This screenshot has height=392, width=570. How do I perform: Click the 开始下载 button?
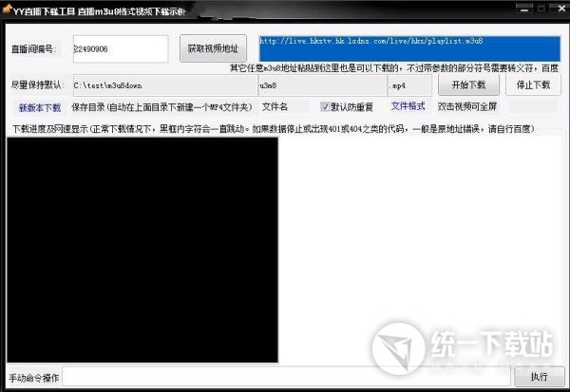pos(468,85)
